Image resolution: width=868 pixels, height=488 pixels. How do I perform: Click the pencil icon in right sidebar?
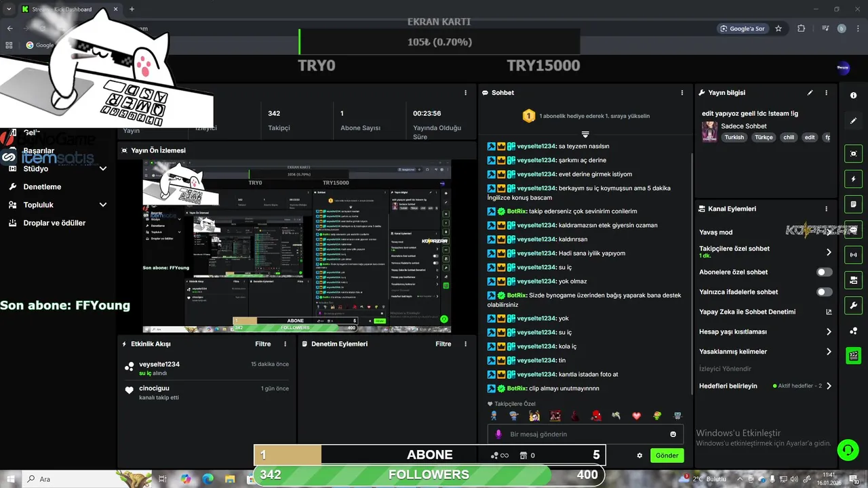point(853,121)
